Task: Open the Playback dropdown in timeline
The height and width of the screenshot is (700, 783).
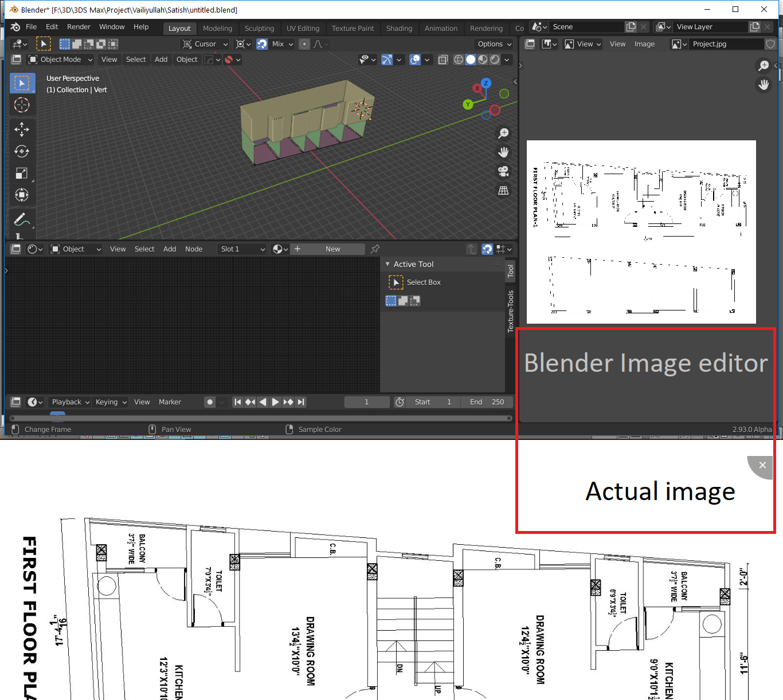Action: [x=70, y=402]
